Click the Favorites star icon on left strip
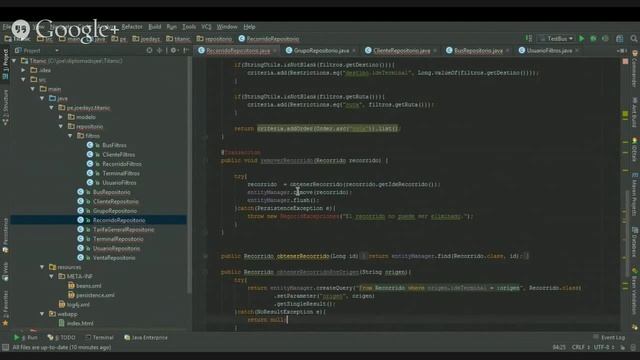 coord(5,324)
